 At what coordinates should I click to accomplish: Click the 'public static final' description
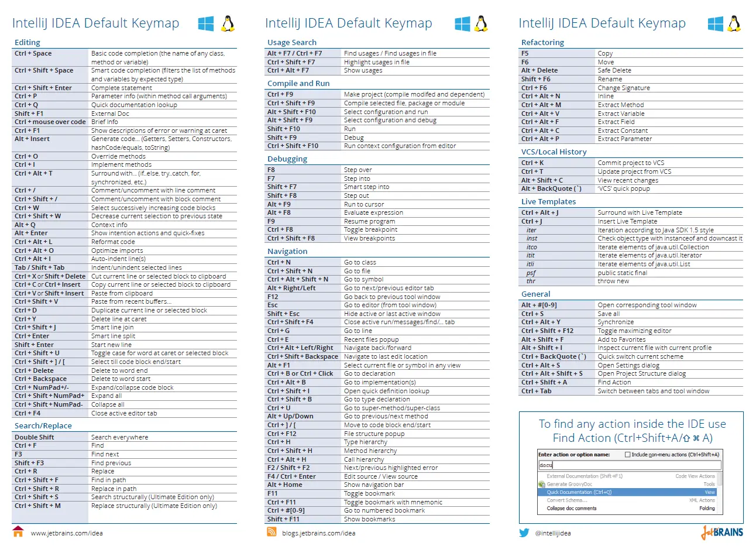[623, 273]
